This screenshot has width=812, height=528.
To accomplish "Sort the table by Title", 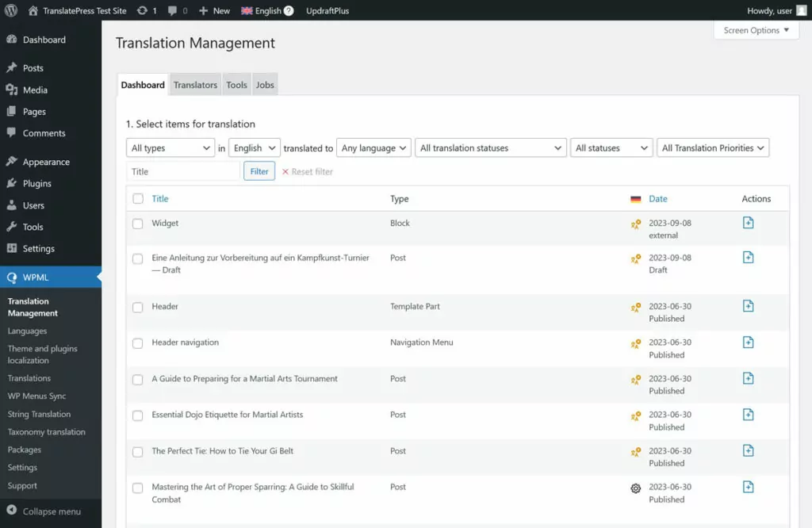I will (160, 198).
